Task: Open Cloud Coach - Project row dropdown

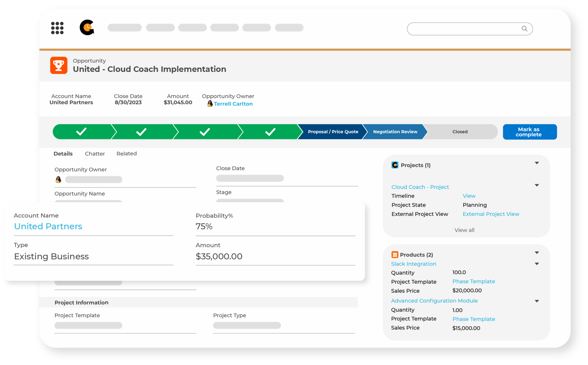Action: click(x=537, y=185)
